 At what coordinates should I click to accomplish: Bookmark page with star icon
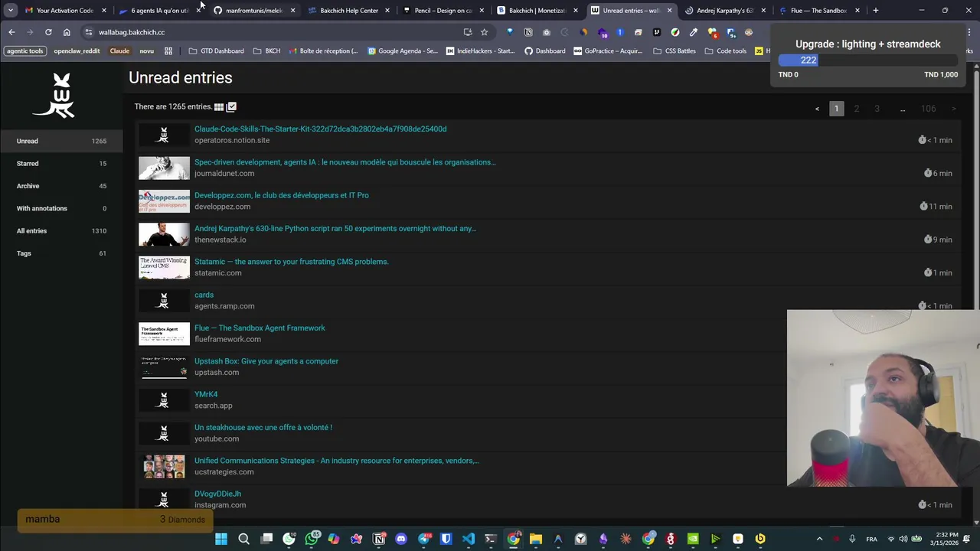[484, 32]
